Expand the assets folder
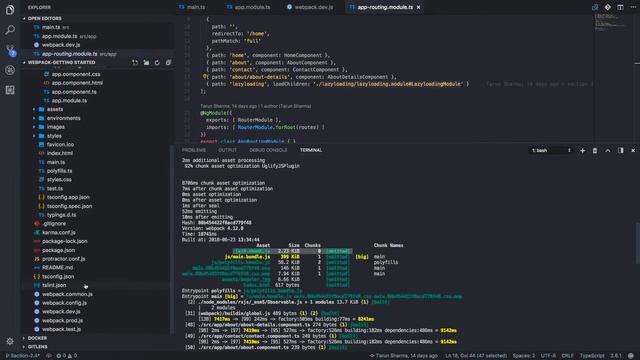The image size is (640, 360). pos(55,109)
